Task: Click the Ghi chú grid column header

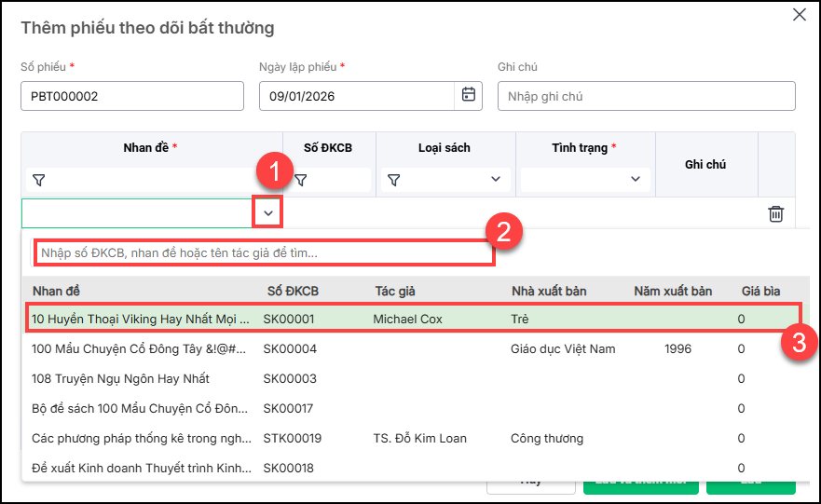Action: pos(705,164)
